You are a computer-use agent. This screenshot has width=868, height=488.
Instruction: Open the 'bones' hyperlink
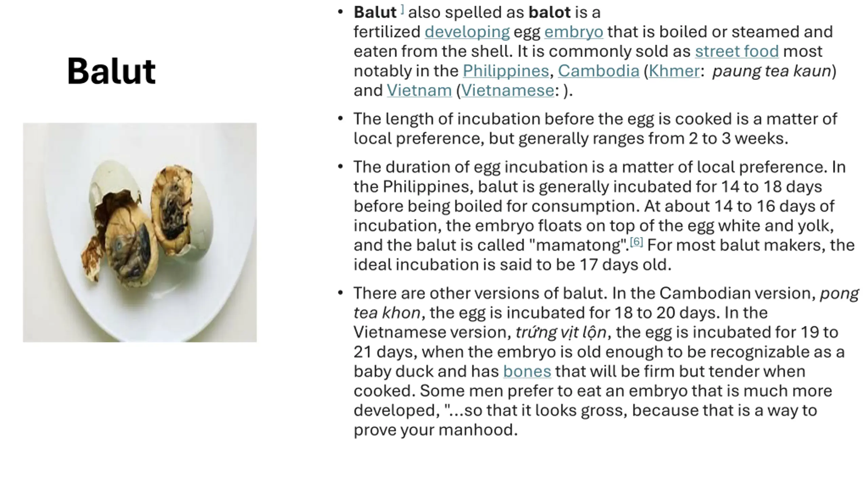pos(527,371)
